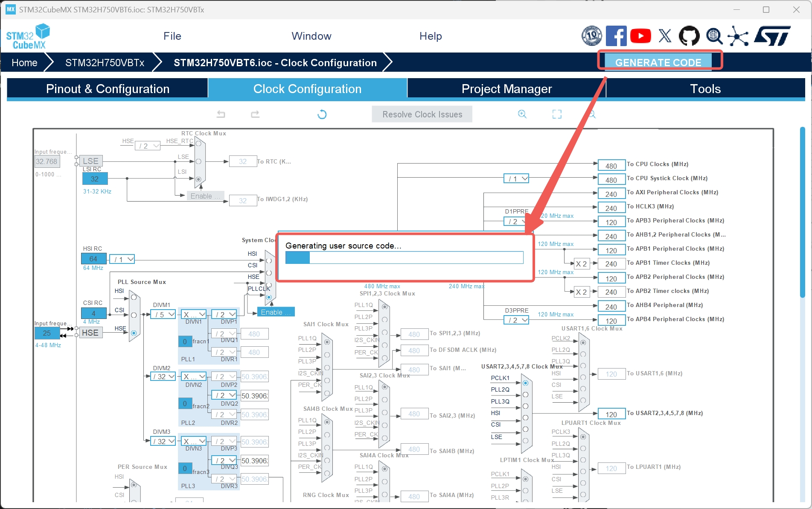Select LSE radio in RTC Clock Mux
Screen dimensions: 812x509
click(x=198, y=161)
